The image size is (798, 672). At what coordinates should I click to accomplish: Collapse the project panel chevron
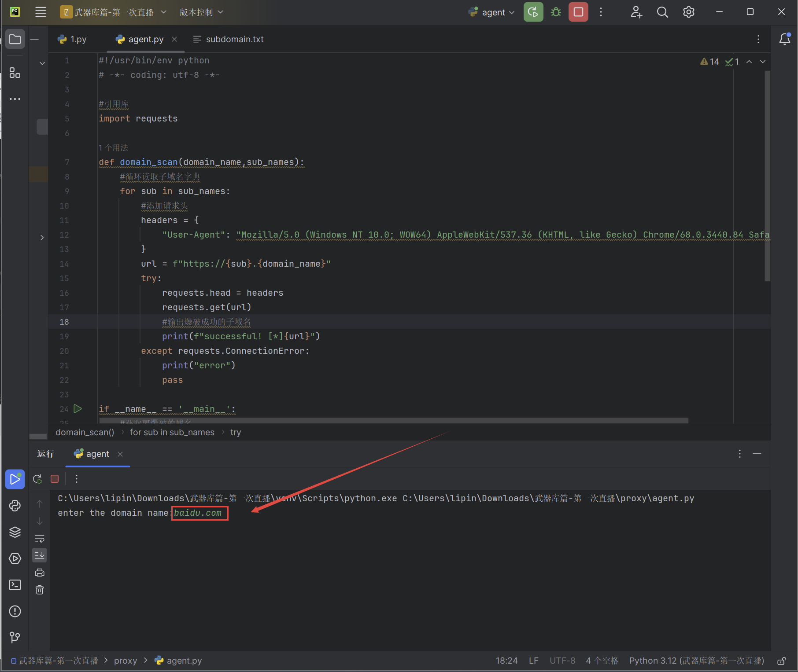(42, 63)
